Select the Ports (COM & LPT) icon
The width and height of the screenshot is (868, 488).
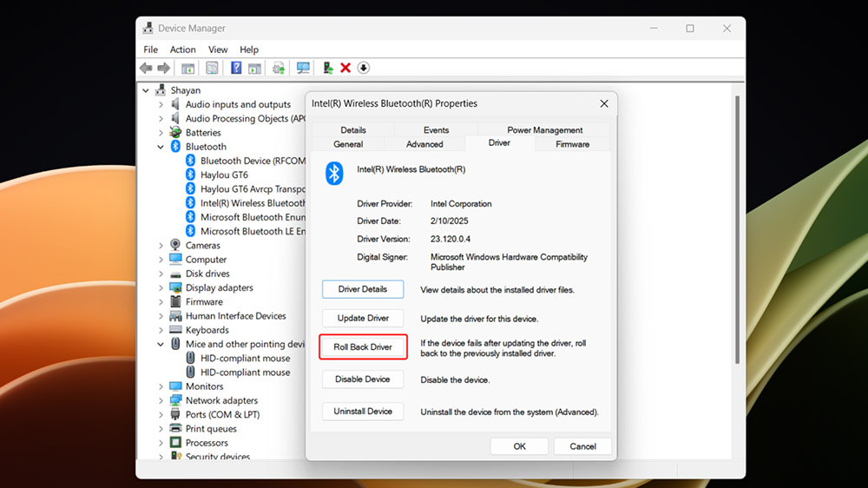point(175,414)
